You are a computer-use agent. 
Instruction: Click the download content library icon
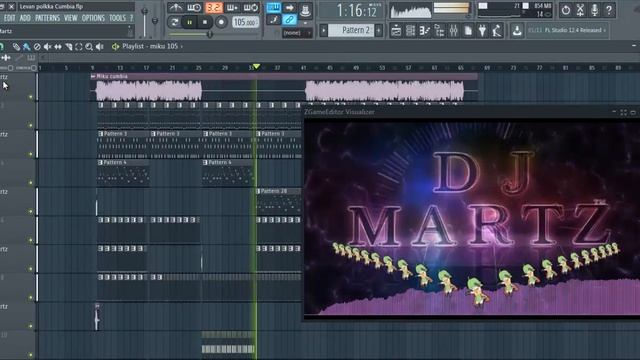click(517, 31)
